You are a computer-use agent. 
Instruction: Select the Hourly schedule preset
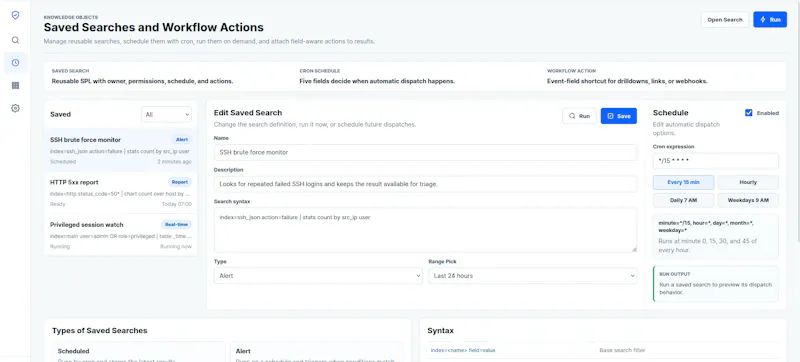tap(748, 182)
